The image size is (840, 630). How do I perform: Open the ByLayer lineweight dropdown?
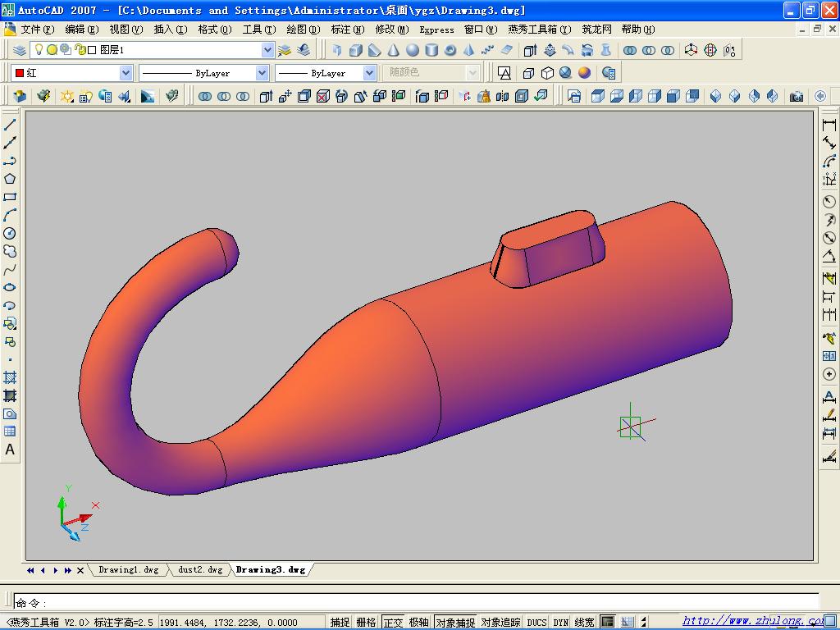pyautogui.click(x=370, y=73)
